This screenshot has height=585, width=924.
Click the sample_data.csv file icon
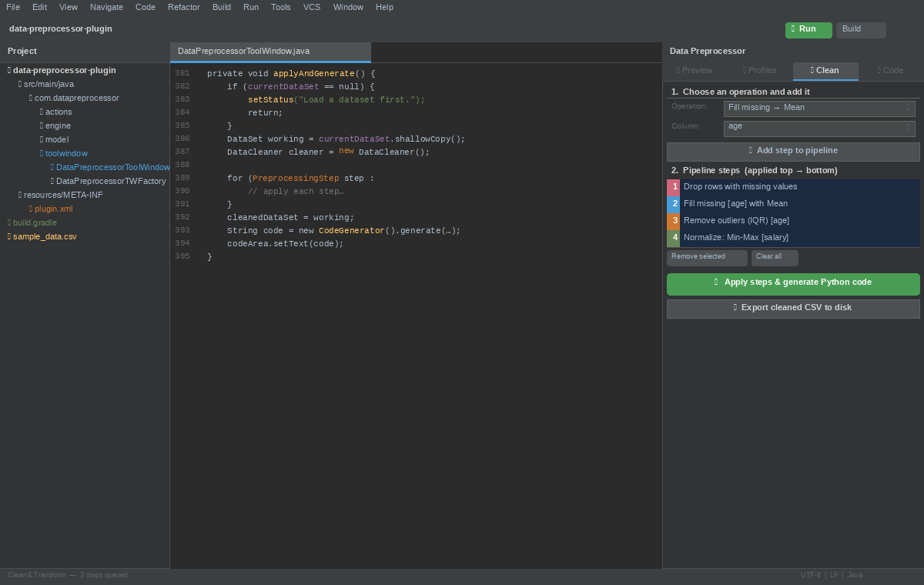click(9, 236)
